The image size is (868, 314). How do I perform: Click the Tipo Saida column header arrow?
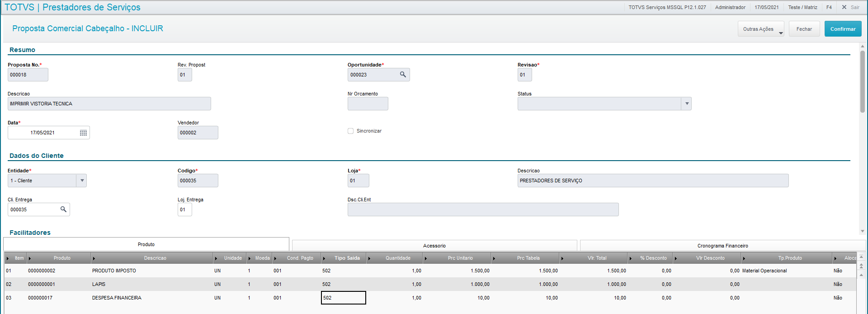tap(324, 258)
